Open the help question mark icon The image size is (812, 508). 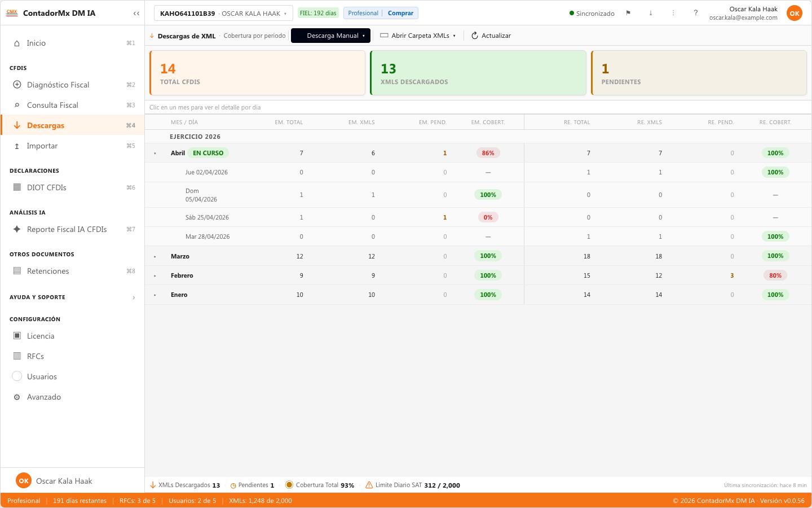pos(696,13)
